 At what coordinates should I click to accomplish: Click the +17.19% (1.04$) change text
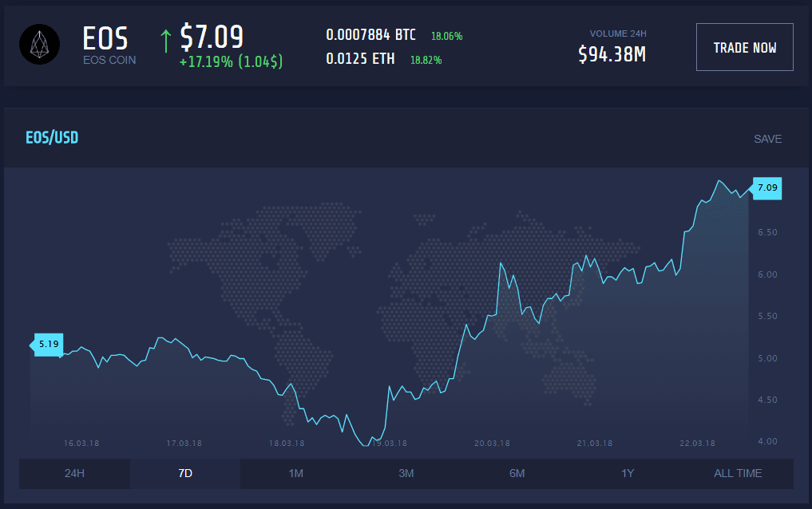pos(231,61)
